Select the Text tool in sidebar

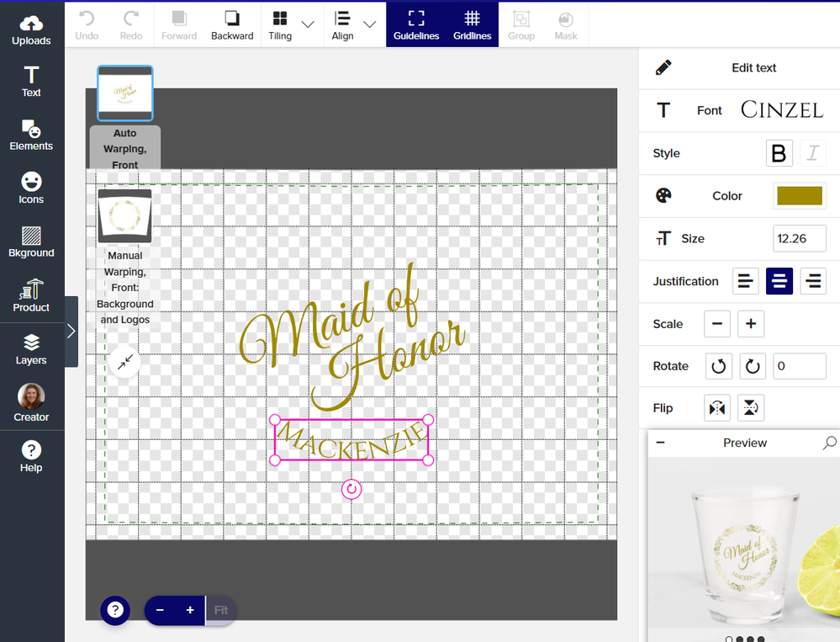click(x=31, y=82)
